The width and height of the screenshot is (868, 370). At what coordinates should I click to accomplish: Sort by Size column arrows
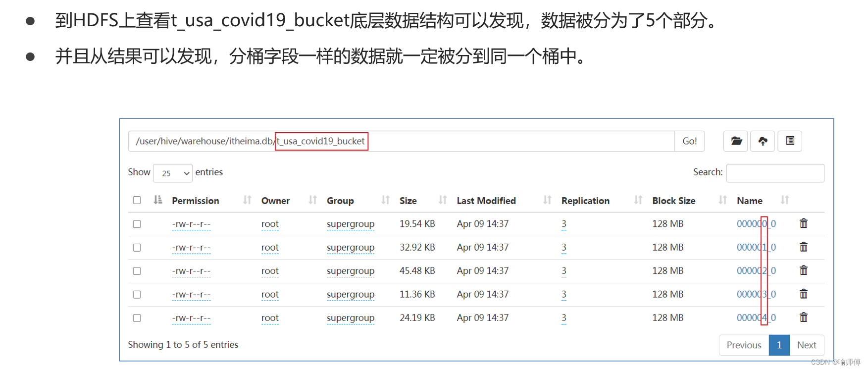tap(443, 200)
